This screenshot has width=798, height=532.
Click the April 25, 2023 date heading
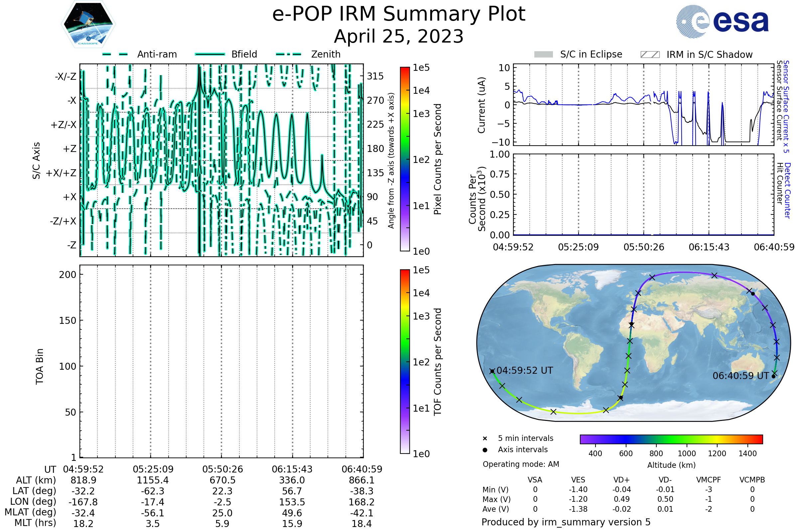point(399,36)
